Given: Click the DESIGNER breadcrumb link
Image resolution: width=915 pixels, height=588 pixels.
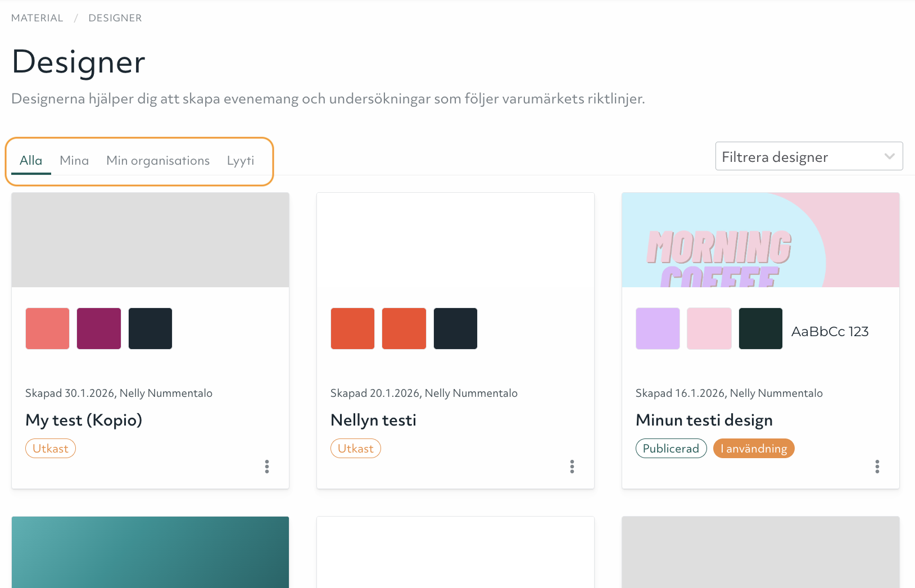Looking at the screenshot, I should pyautogui.click(x=115, y=18).
